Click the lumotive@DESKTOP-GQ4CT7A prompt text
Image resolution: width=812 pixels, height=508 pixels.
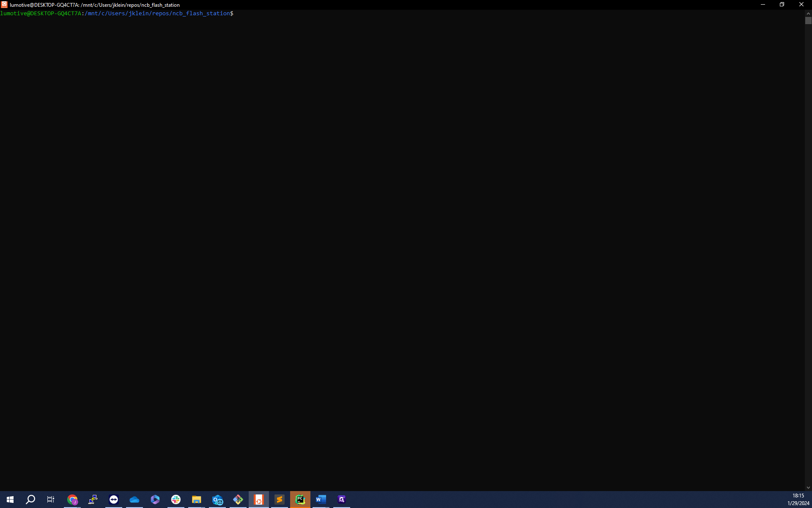coord(41,14)
